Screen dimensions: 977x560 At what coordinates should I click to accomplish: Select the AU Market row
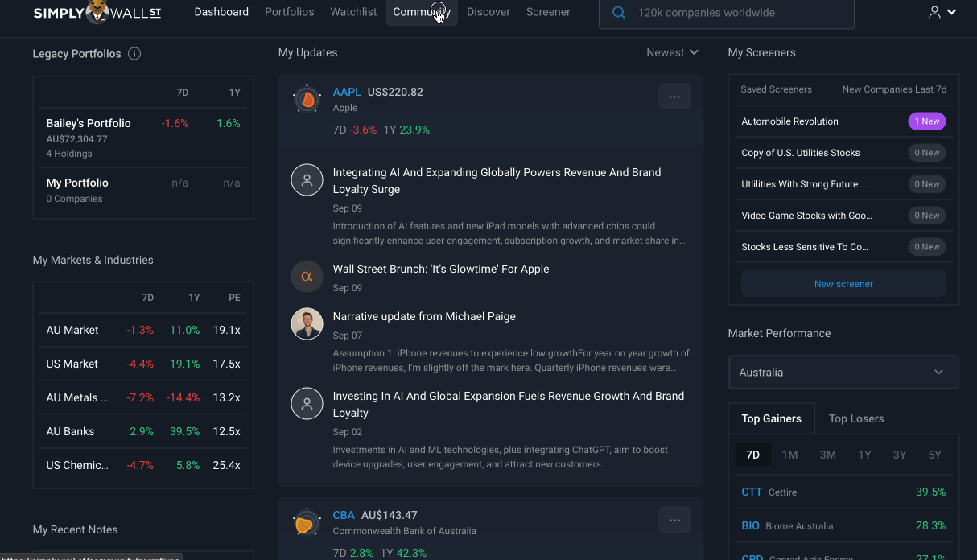[143, 330]
